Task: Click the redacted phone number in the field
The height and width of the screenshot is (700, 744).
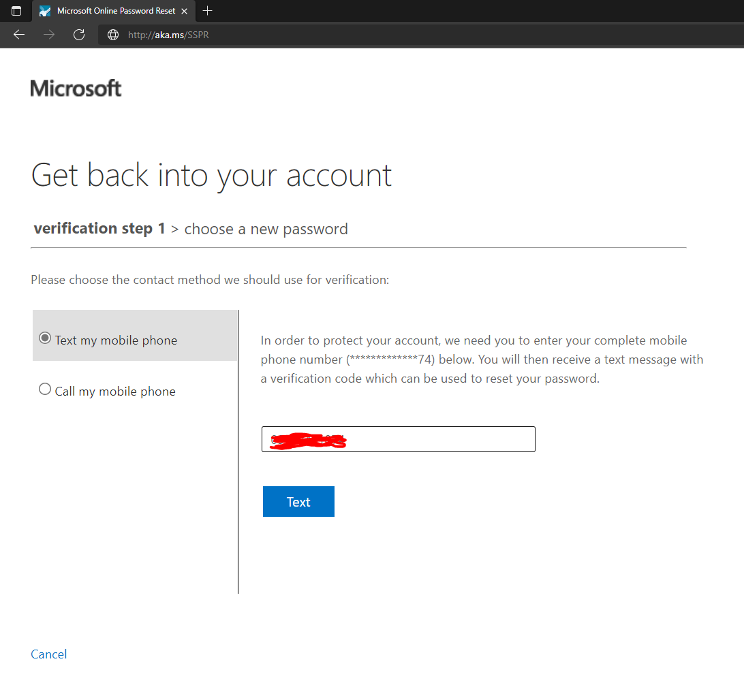Action: point(306,440)
